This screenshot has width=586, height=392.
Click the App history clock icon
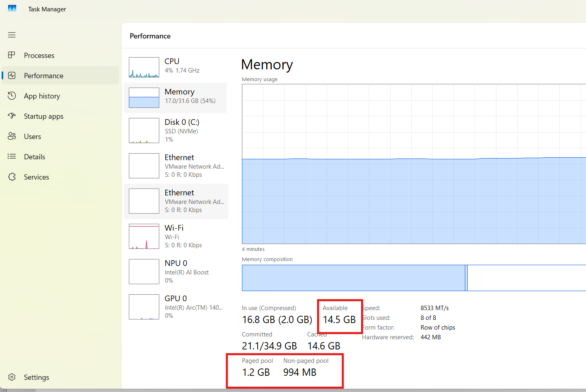12,96
